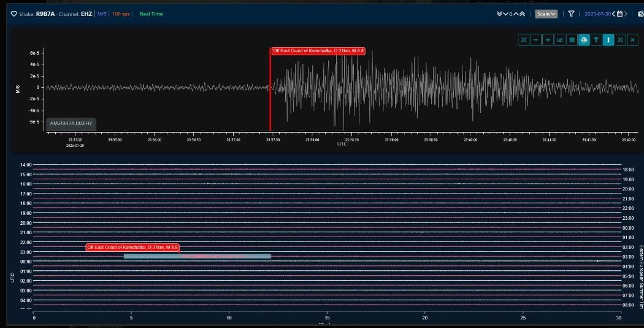
Task: Open the spectrogram chart view icon
Action: pos(560,40)
